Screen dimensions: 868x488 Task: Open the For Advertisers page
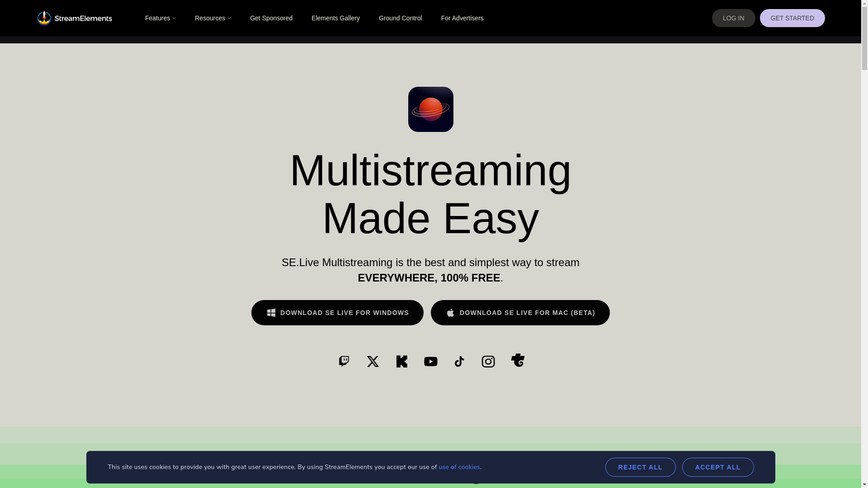462,18
